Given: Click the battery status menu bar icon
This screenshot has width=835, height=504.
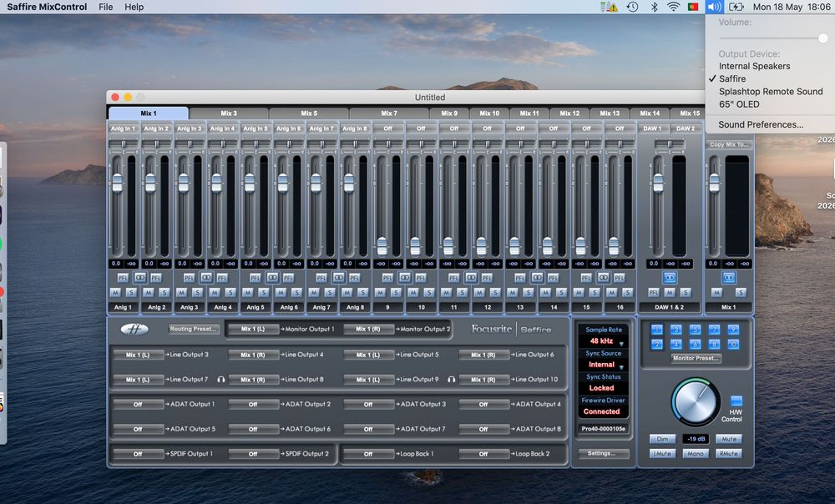Looking at the screenshot, I should (736, 7).
